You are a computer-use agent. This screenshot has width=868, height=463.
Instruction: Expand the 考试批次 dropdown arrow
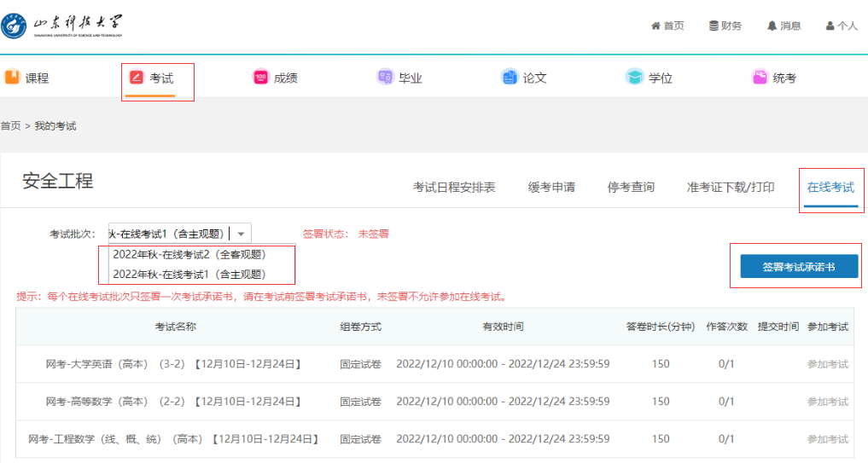coord(242,234)
